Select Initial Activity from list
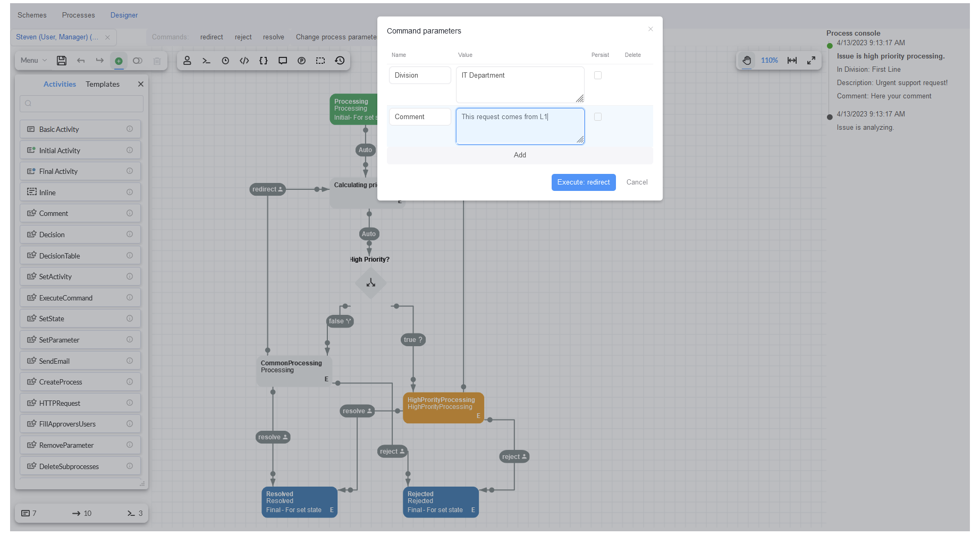Viewport: 980px width, 535px height. (80, 151)
